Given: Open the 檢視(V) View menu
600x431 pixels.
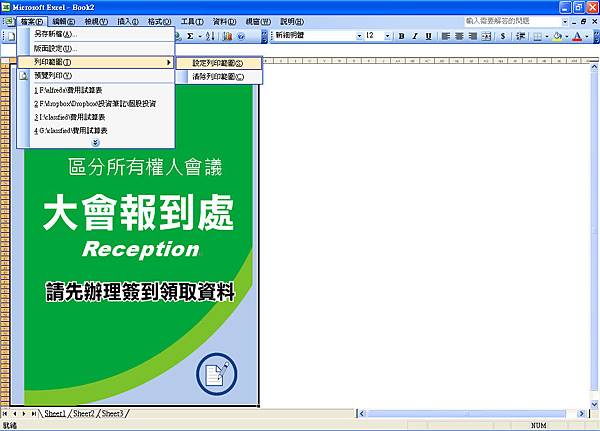Looking at the screenshot, I should 96,22.
